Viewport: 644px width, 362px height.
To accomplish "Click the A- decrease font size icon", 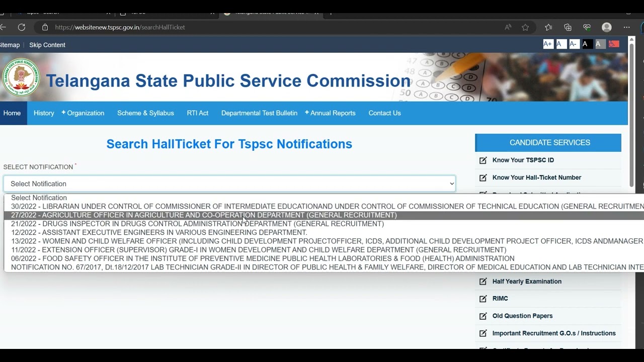I will (x=574, y=44).
